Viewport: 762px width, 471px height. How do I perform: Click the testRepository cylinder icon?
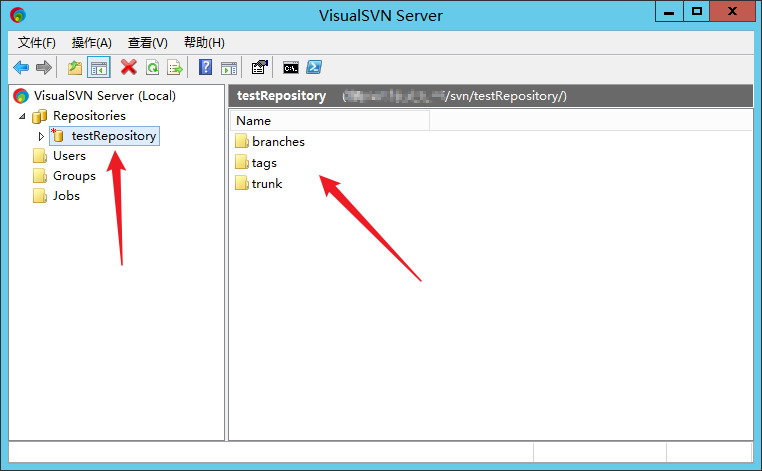[x=58, y=136]
